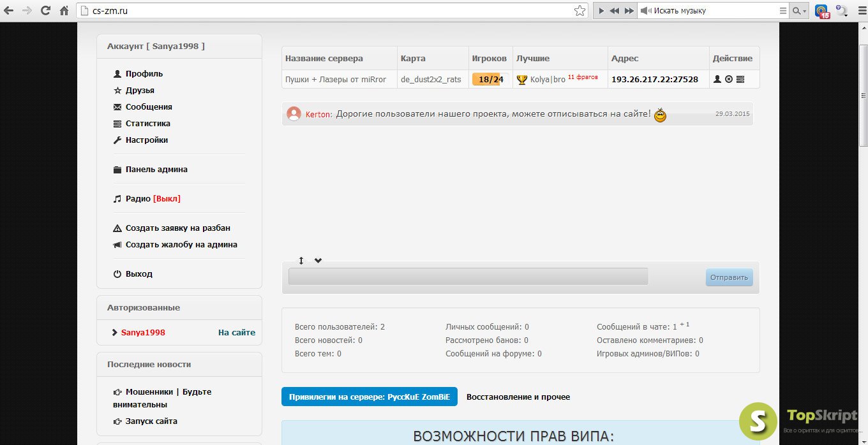Open server 'Пушки + Лазеры от miRror'

[x=336, y=80]
